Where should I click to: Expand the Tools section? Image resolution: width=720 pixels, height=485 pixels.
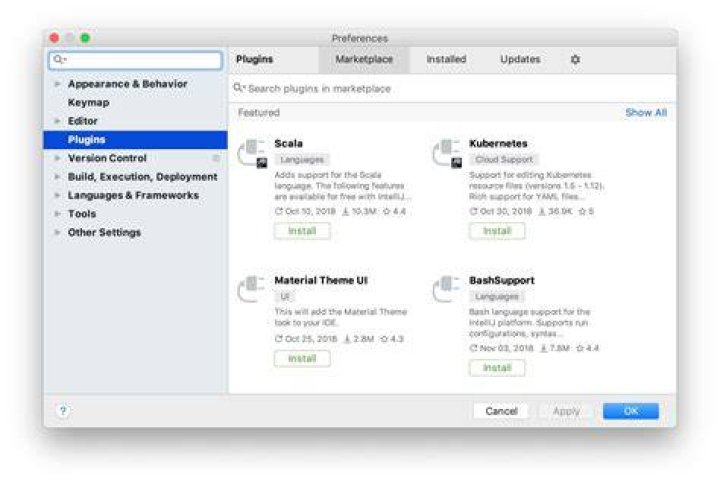coord(57,214)
